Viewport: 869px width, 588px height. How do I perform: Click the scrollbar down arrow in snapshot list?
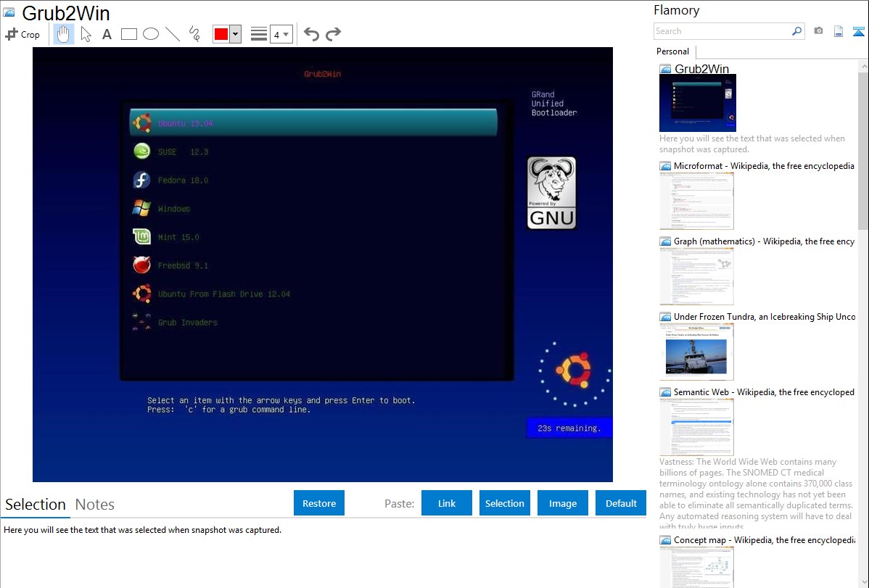click(x=863, y=582)
